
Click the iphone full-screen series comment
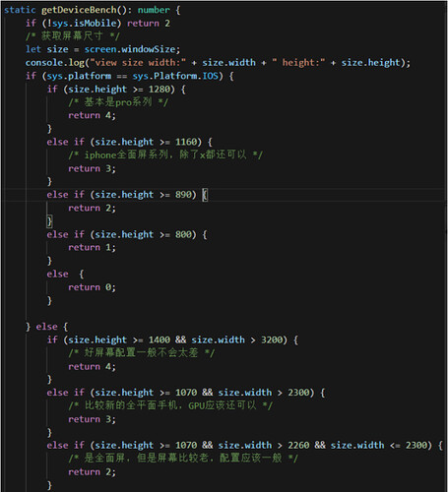pos(165,154)
